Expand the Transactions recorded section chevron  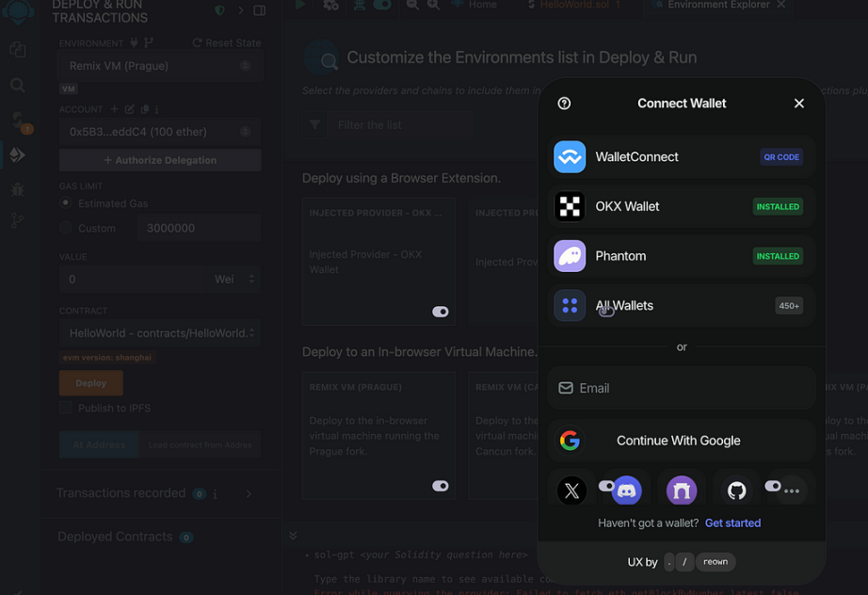249,493
